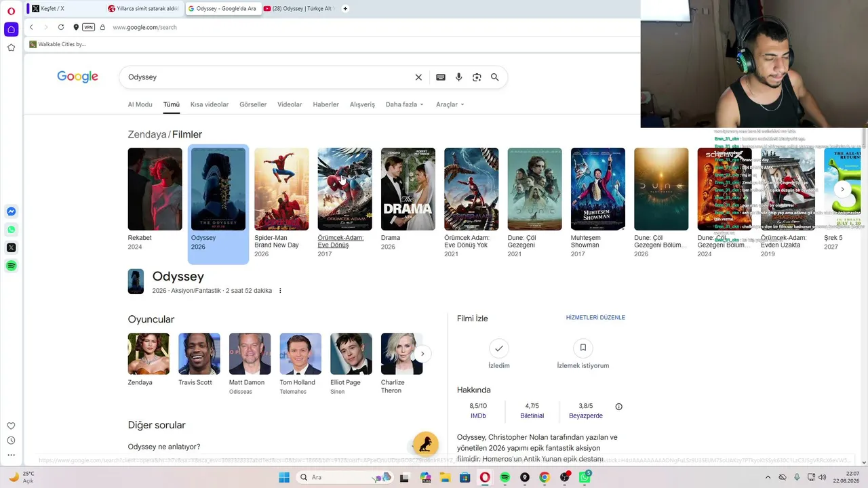Select Görseller search tab

253,104
